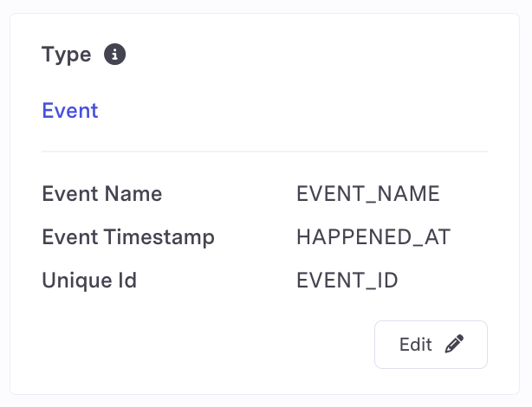This screenshot has width=532, height=407.
Task: Click the Type heading text
Action: pos(67,55)
